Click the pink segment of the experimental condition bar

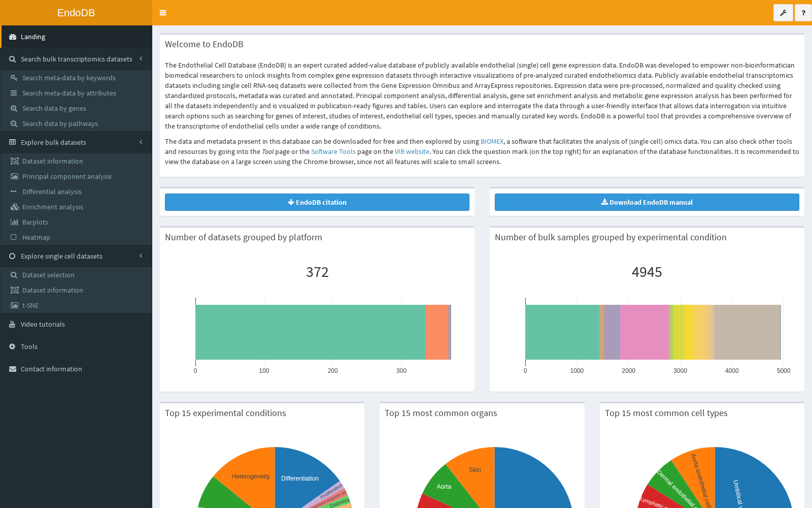[645, 332]
